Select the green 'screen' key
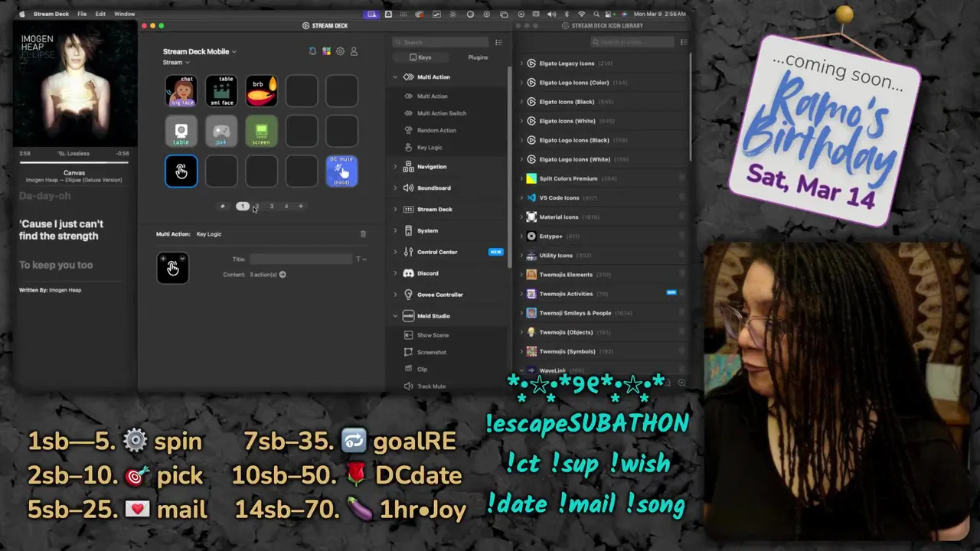 [x=261, y=131]
